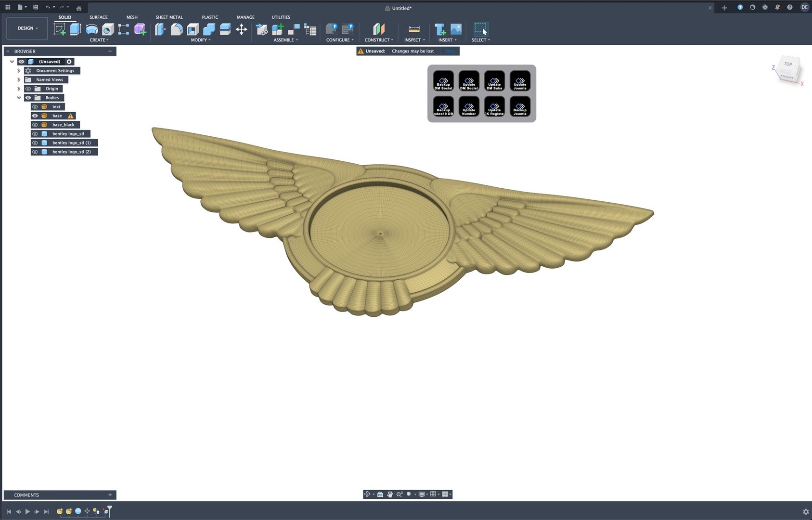Viewport: 812px width, 520px height.
Task: Select the Move/Copy tool
Action: click(x=241, y=29)
